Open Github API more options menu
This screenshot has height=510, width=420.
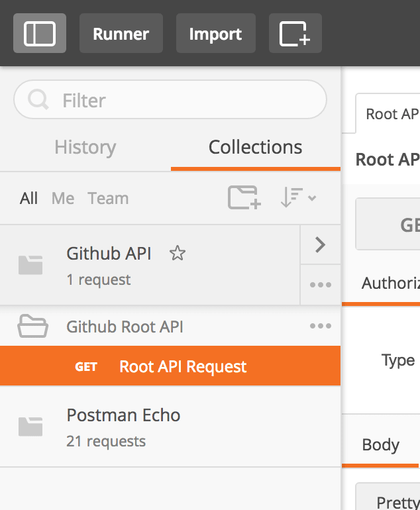321,285
